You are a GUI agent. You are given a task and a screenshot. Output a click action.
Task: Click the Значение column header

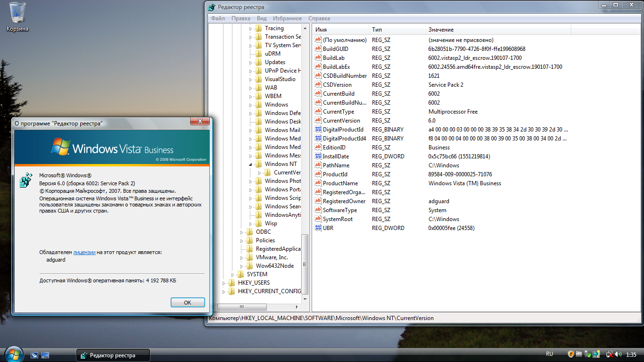click(x=498, y=30)
